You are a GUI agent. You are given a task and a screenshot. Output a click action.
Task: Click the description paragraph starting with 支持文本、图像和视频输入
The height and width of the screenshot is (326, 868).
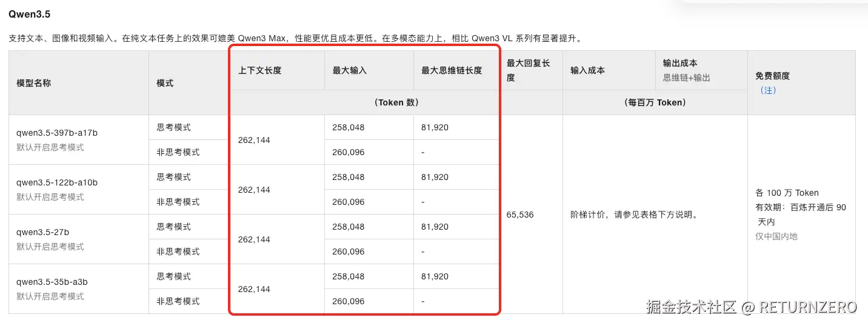tap(296, 38)
